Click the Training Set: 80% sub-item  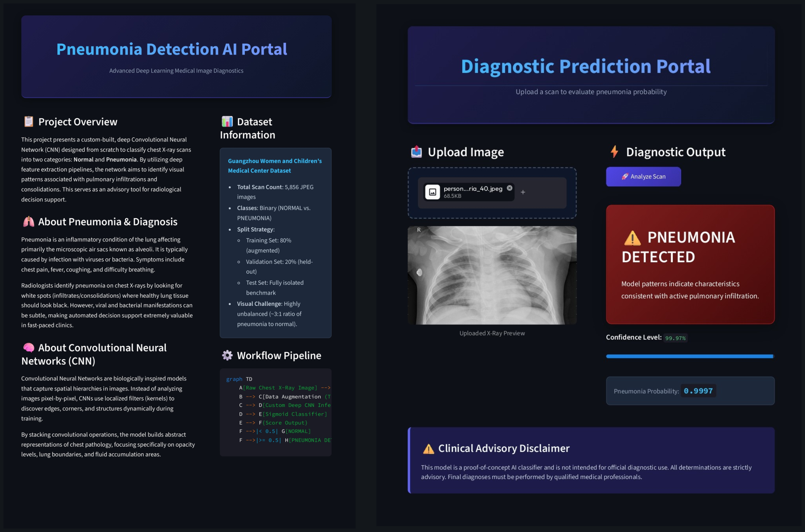[x=268, y=245]
